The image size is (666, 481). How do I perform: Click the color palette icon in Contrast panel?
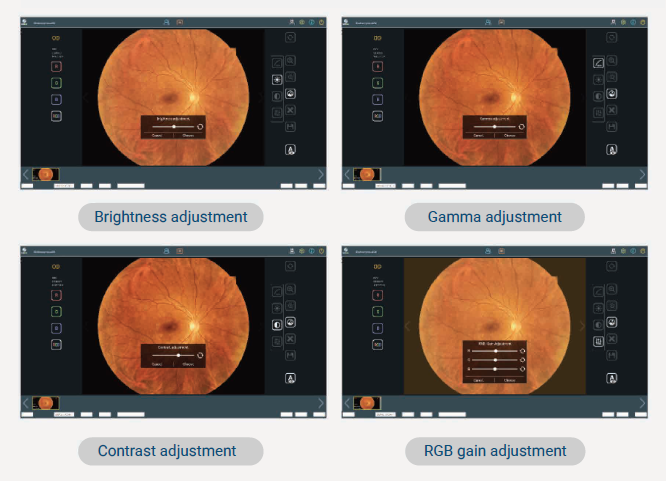pos(291,322)
